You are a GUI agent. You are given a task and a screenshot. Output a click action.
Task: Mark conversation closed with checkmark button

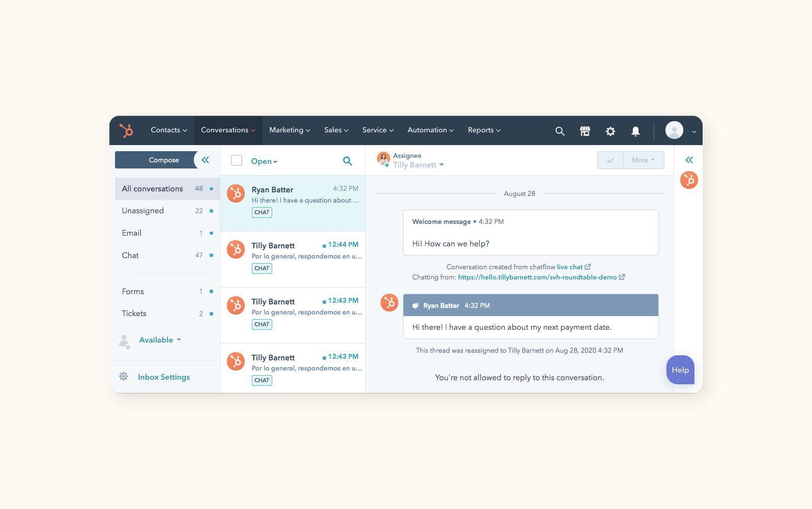[610, 160]
